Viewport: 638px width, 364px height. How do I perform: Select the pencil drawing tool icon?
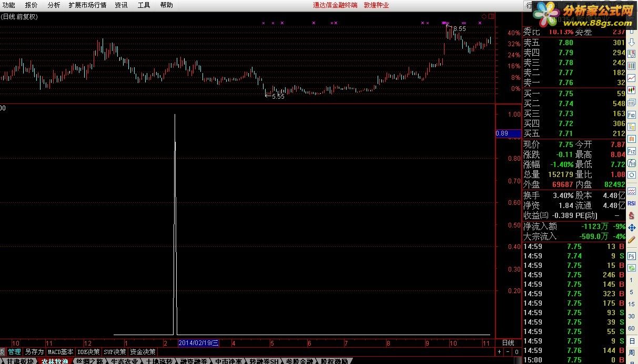(631, 239)
